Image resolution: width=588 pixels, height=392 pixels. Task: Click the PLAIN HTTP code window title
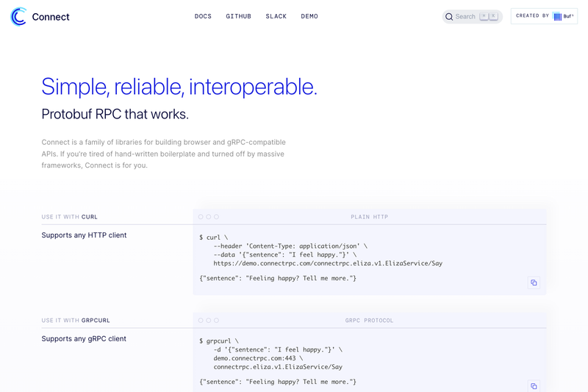(370, 217)
